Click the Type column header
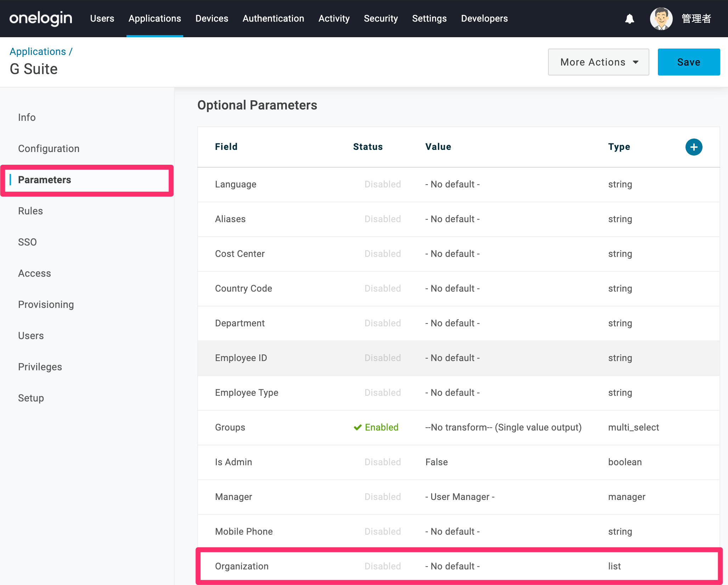This screenshot has height=585, width=728. click(619, 147)
